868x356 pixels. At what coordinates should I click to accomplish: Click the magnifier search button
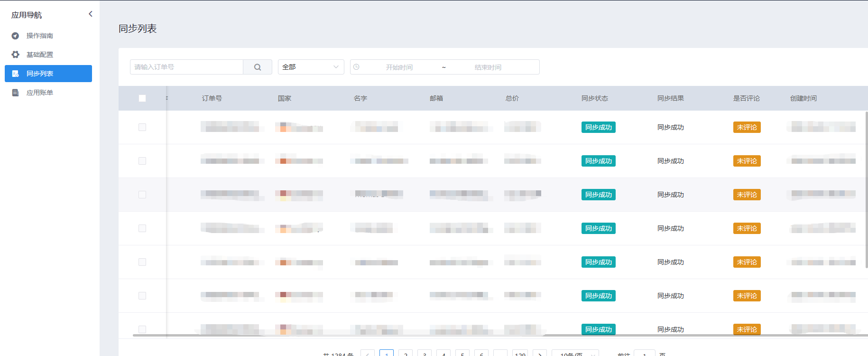[x=258, y=67]
